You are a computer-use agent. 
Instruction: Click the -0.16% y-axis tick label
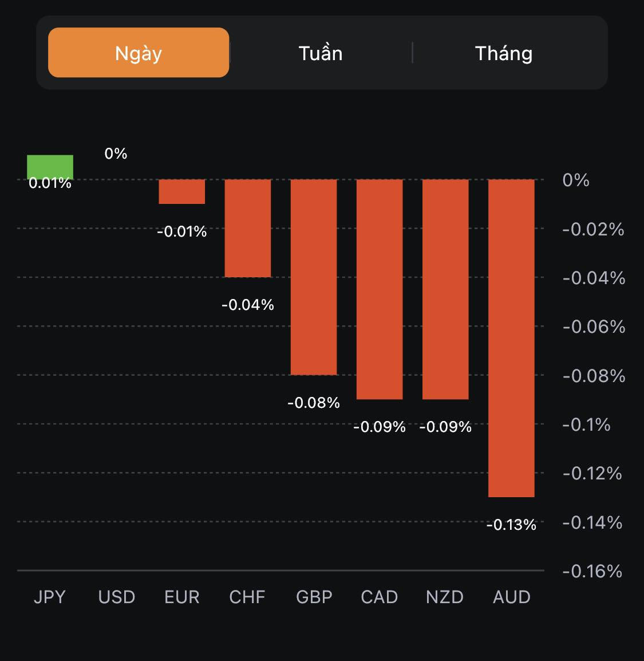pyautogui.click(x=592, y=571)
